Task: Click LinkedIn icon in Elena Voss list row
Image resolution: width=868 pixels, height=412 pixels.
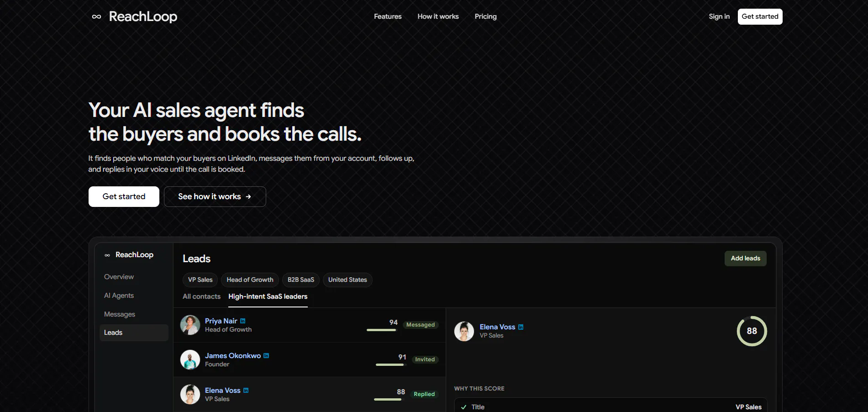Action: pos(246,391)
